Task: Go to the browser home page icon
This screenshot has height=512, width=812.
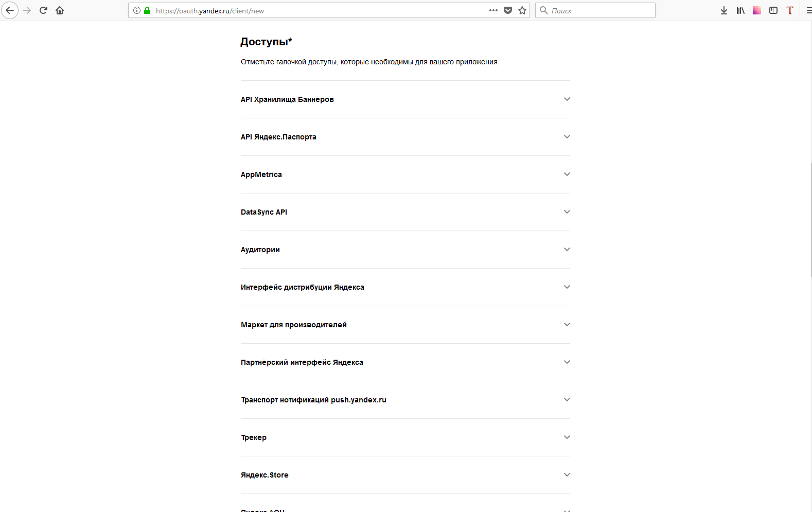Action: coord(60,10)
